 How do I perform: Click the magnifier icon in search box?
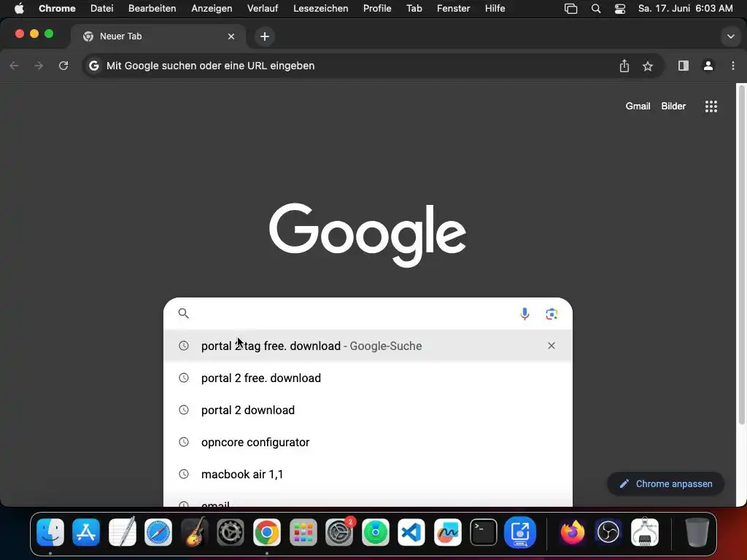coord(183,314)
